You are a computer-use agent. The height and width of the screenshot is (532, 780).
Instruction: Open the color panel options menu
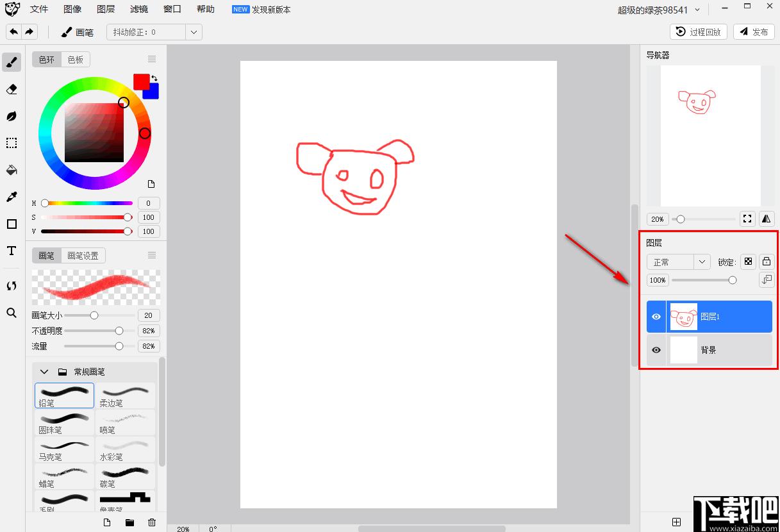click(152, 59)
